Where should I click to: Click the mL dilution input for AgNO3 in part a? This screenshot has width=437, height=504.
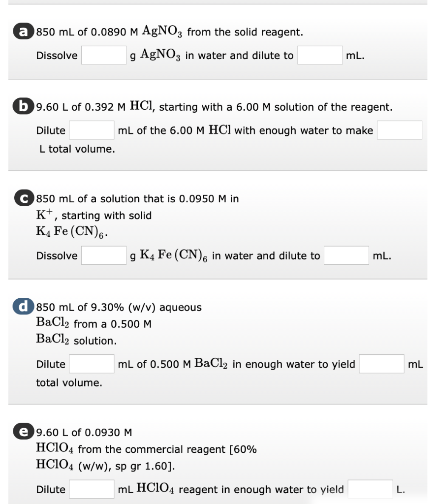319,55
